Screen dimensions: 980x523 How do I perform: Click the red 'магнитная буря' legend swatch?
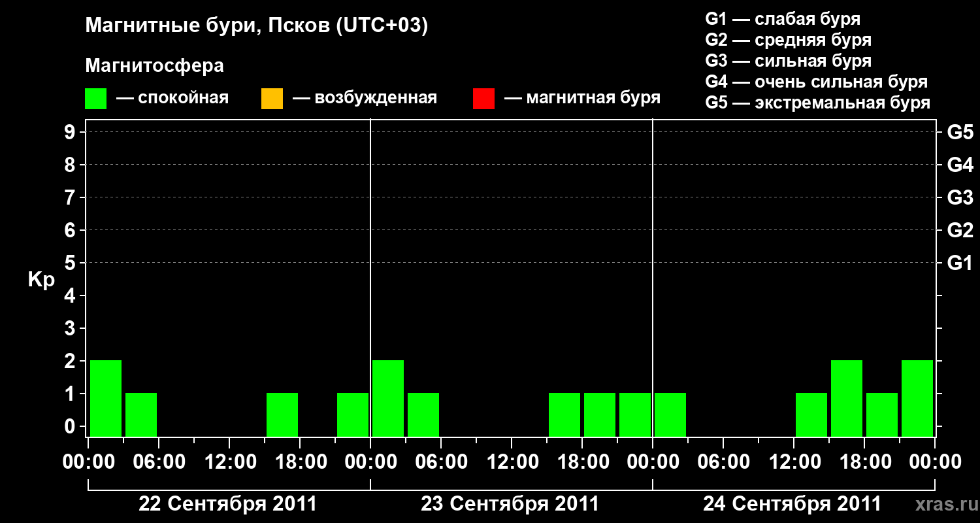click(x=483, y=99)
